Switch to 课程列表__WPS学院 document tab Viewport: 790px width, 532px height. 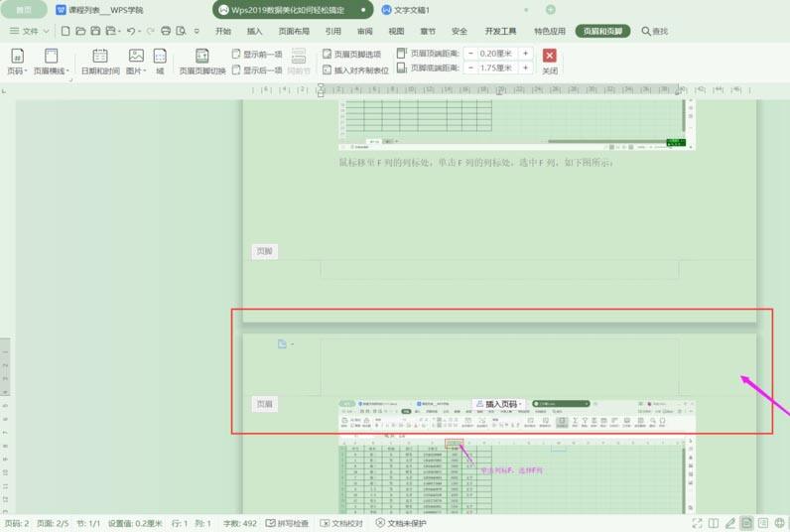click(100, 10)
